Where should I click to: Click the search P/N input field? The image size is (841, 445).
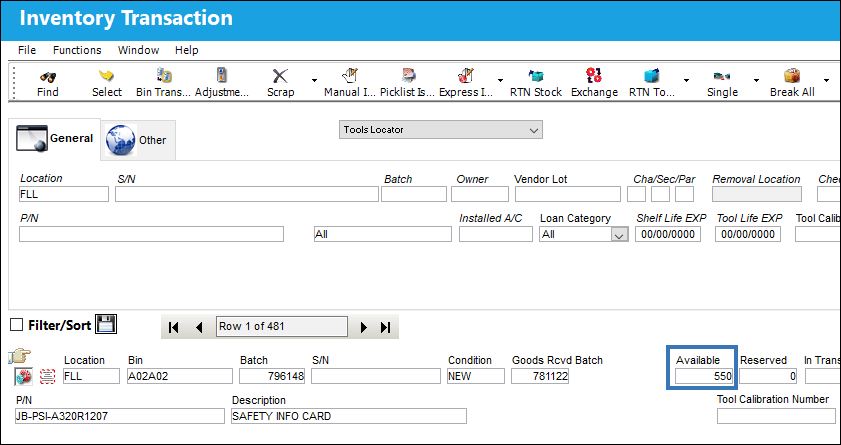coord(151,234)
